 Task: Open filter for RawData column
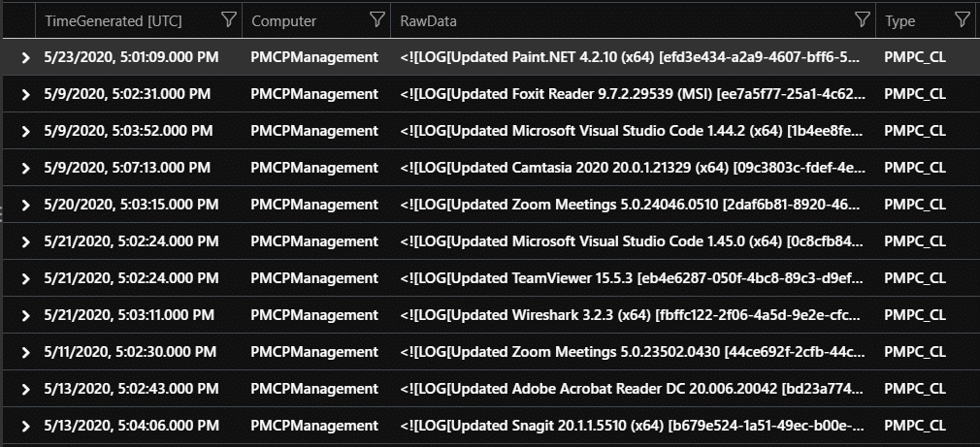tap(863, 20)
